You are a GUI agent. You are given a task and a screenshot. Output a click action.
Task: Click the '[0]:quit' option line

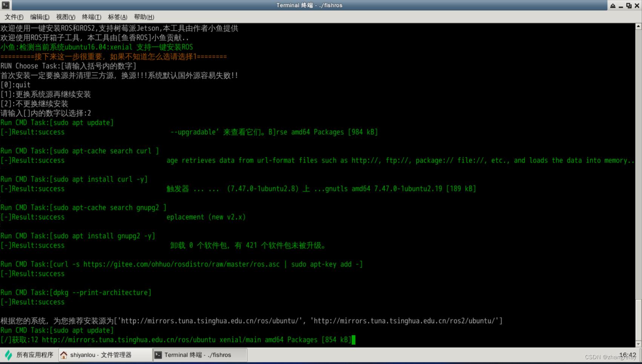click(15, 85)
